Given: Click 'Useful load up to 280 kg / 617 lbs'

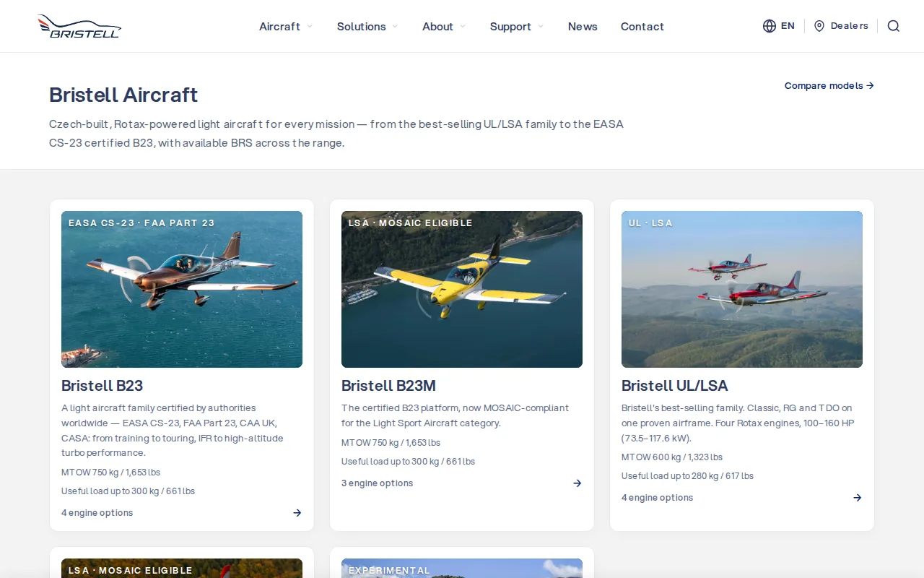Looking at the screenshot, I should point(687,476).
